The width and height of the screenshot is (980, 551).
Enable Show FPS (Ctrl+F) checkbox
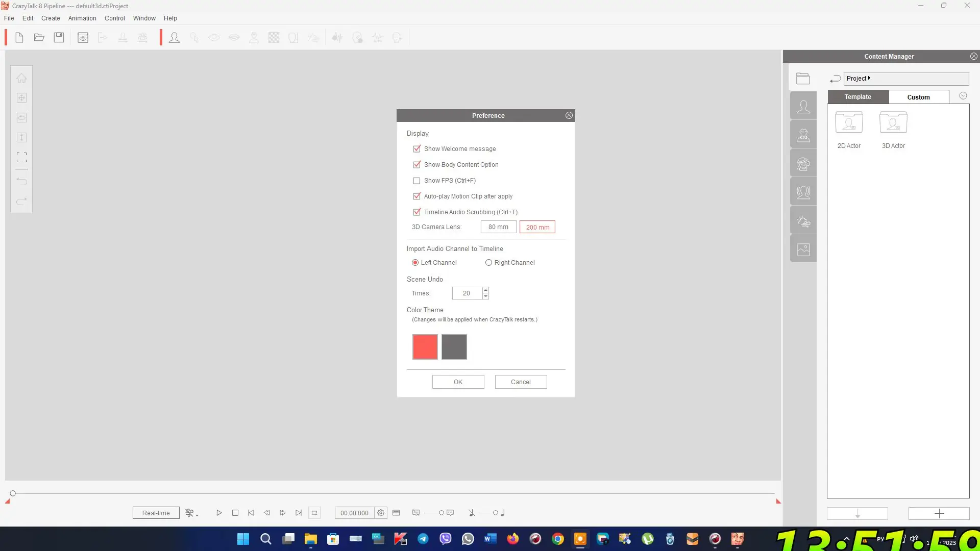click(x=417, y=181)
